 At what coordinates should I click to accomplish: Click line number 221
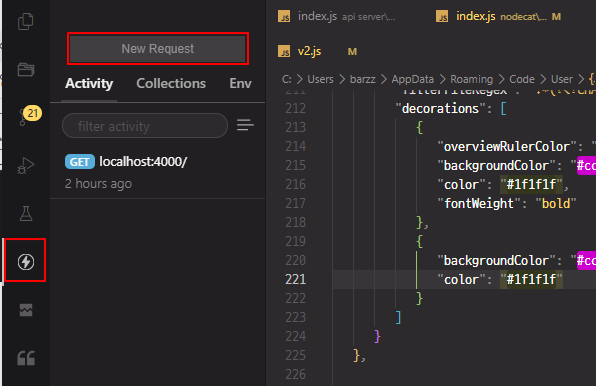pyautogui.click(x=295, y=279)
